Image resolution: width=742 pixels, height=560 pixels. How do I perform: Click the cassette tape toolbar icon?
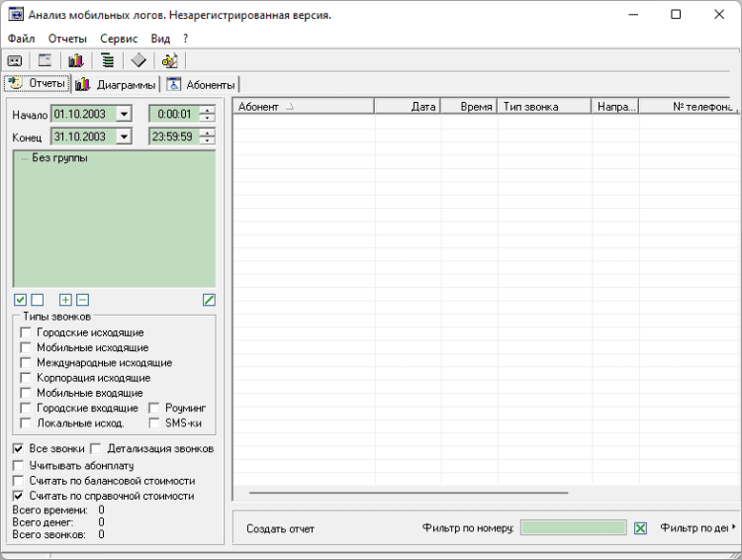[x=15, y=61]
